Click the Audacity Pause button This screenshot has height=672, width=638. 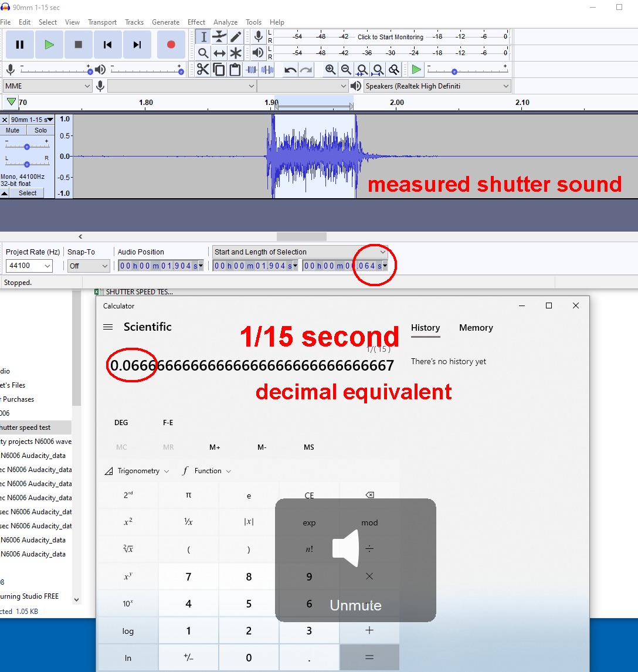coord(20,45)
